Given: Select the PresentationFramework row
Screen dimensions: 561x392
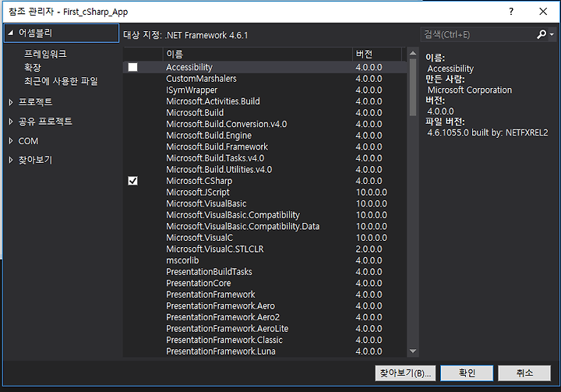Looking at the screenshot, I should [x=265, y=295].
